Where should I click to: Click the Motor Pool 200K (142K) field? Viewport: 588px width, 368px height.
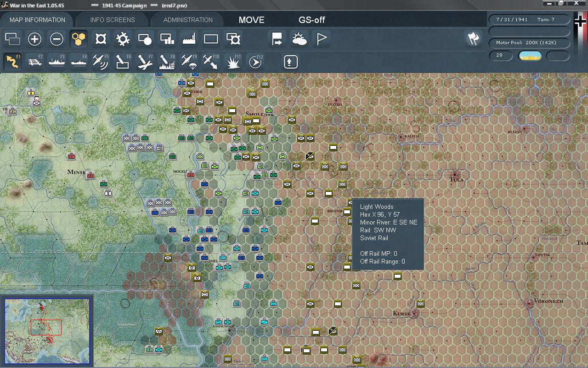pos(530,43)
